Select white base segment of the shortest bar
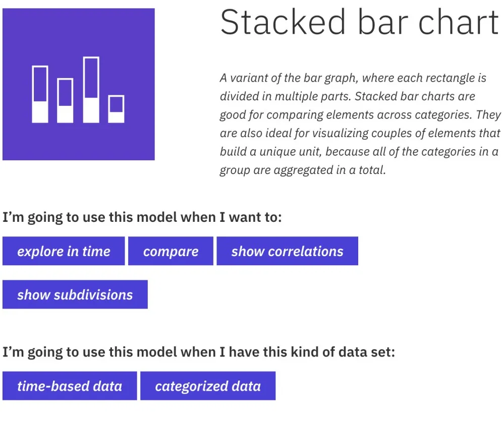Viewport: 504px width, 423px height. click(116, 117)
